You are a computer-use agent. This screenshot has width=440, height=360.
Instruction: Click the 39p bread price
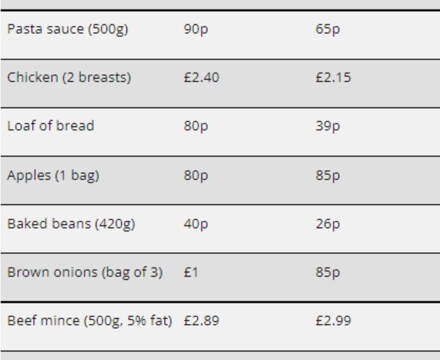click(328, 126)
